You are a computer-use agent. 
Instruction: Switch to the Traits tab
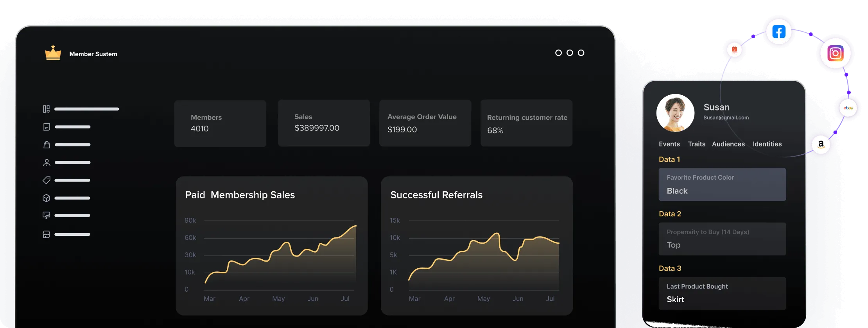tap(697, 144)
